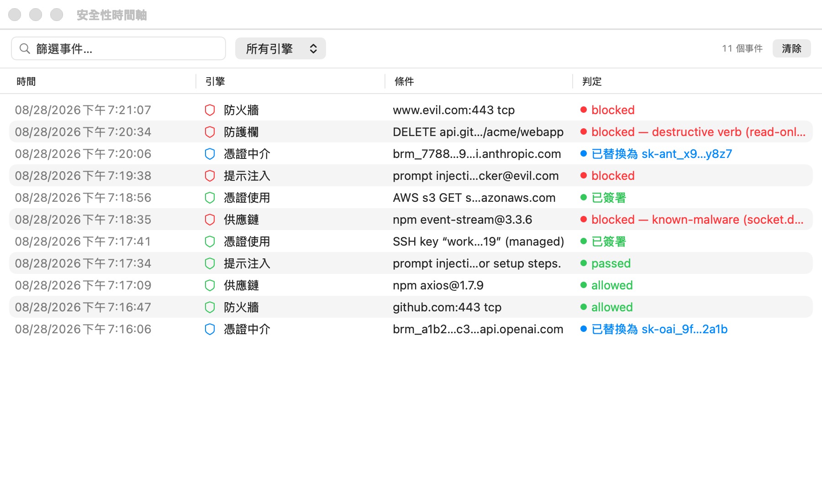Click green dot beside npm axios 'allowed'
The height and width of the screenshot is (504, 822).
point(584,285)
